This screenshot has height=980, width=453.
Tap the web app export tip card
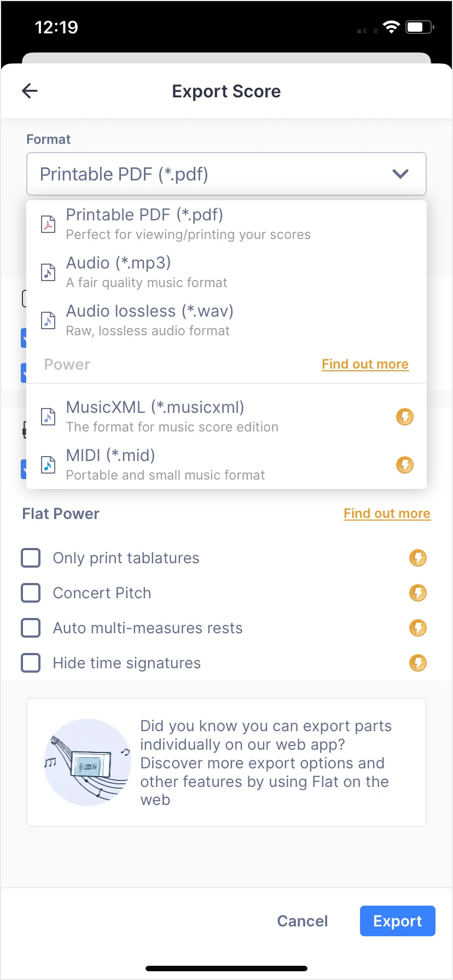point(226,762)
